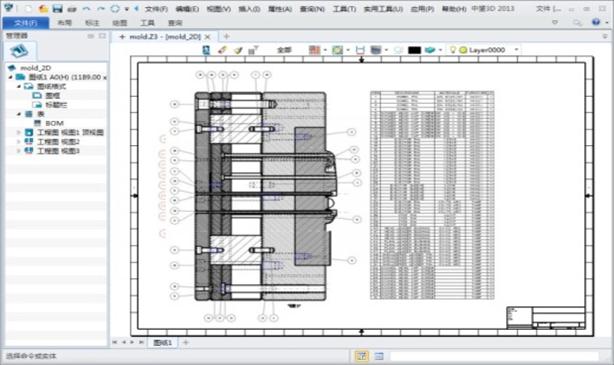Click the blue exit-sheet icon in drawing toolbar
Screen dimensions: 614x365
pyautogui.click(x=206, y=50)
